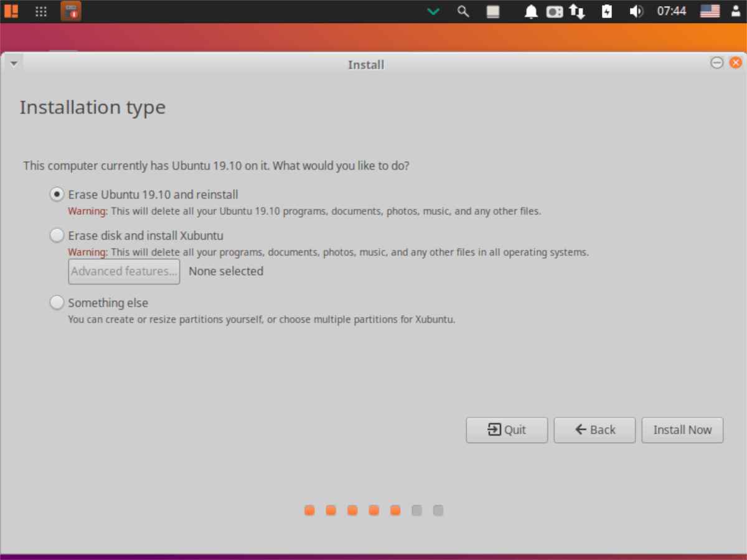Click the 'Installation type' heading
747x560 pixels.
(93, 108)
